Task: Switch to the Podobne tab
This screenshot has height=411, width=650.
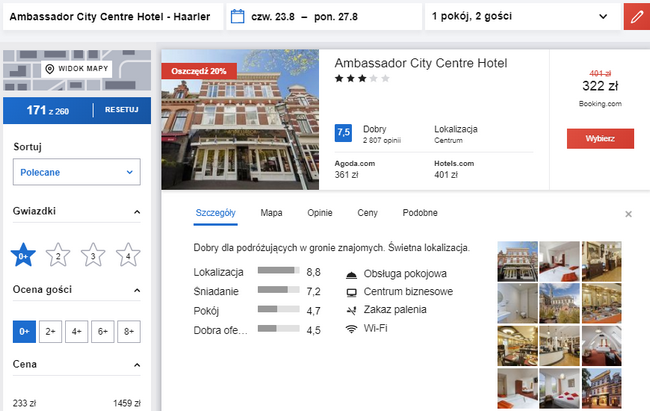Action: click(x=420, y=213)
